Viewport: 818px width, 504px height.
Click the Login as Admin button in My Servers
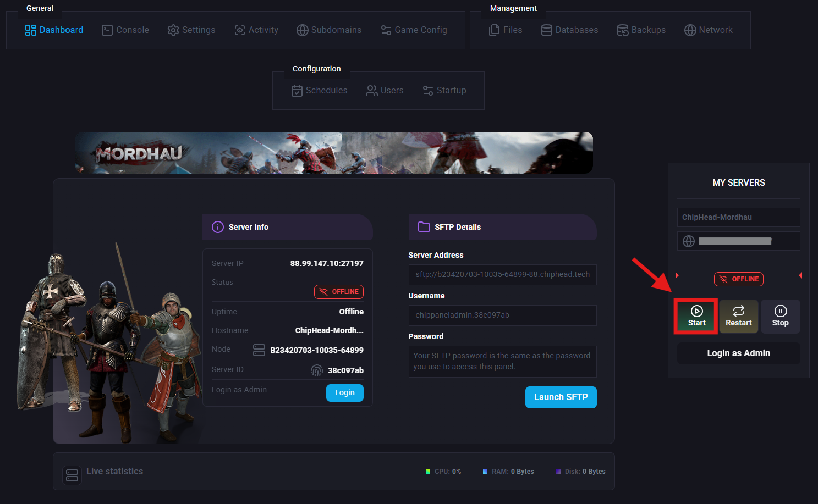click(x=739, y=353)
